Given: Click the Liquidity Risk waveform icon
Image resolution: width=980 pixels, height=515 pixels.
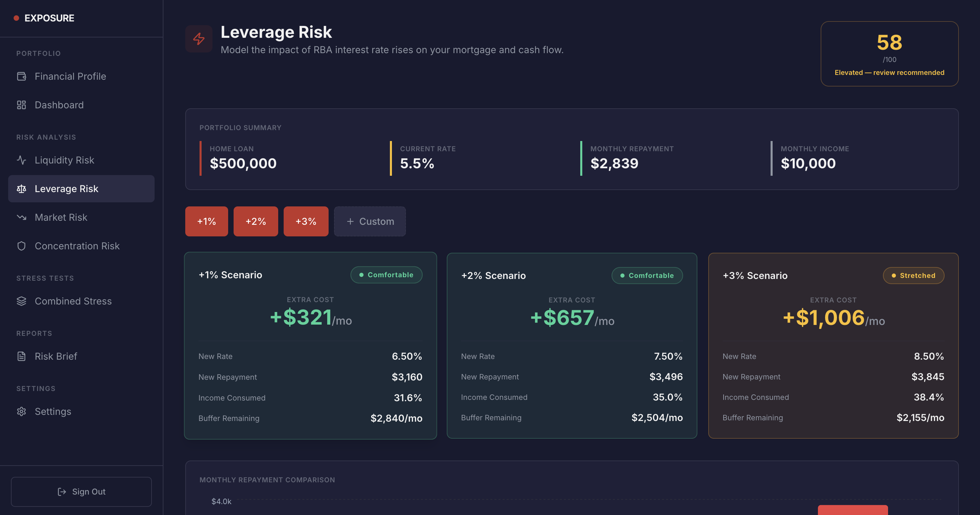Looking at the screenshot, I should [x=21, y=160].
